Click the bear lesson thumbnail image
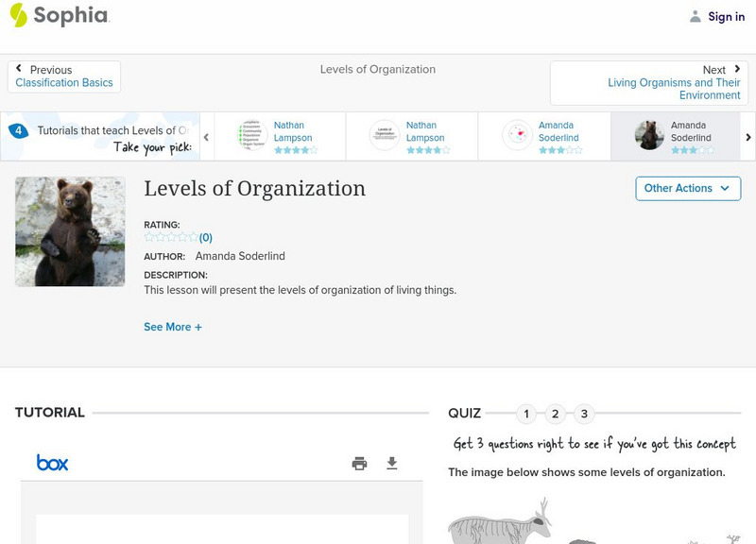Viewport: 756px width, 544px height. coord(70,232)
